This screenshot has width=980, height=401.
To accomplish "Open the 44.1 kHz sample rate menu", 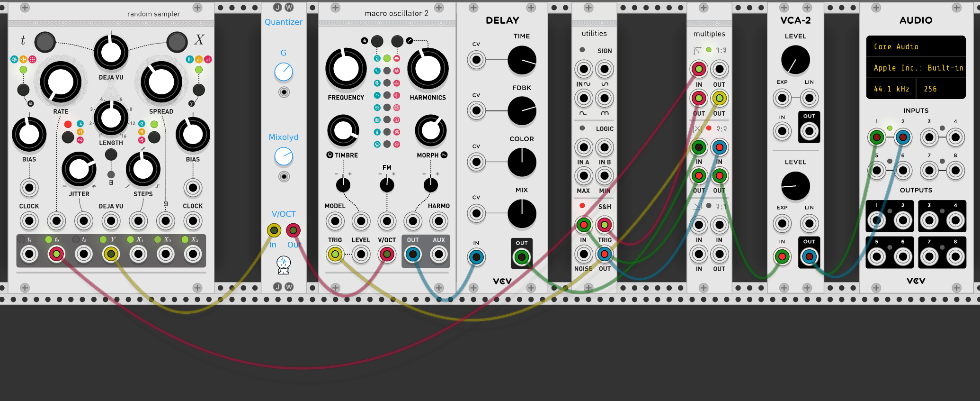I will tap(891, 89).
